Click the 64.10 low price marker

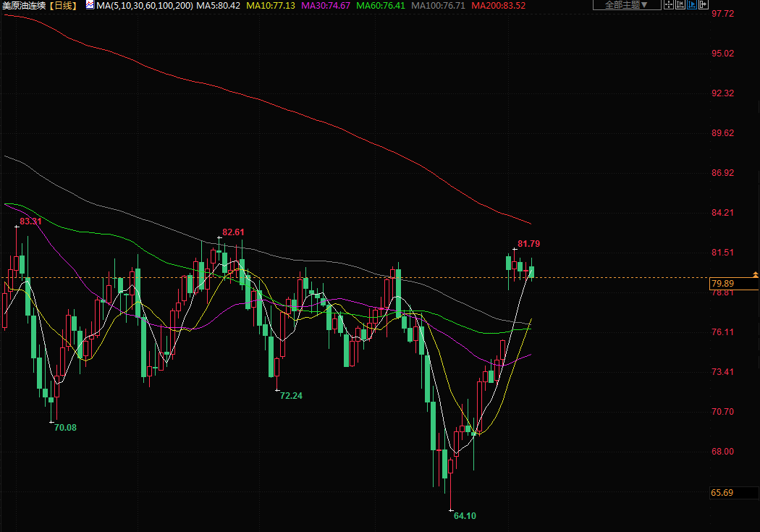[465, 515]
